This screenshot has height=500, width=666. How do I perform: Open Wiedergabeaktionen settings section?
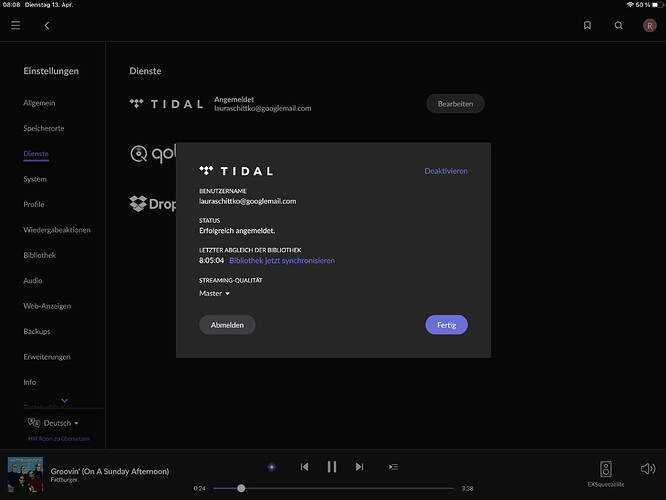pyautogui.click(x=57, y=230)
